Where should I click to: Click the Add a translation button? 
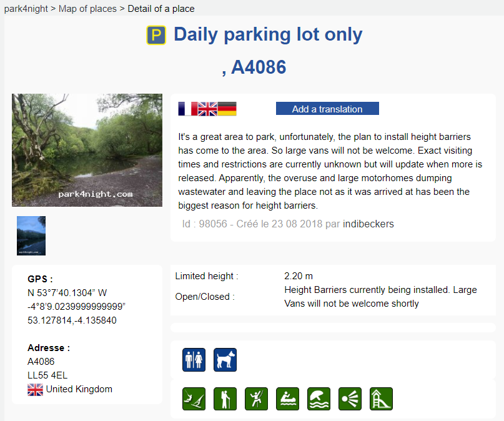tap(327, 109)
